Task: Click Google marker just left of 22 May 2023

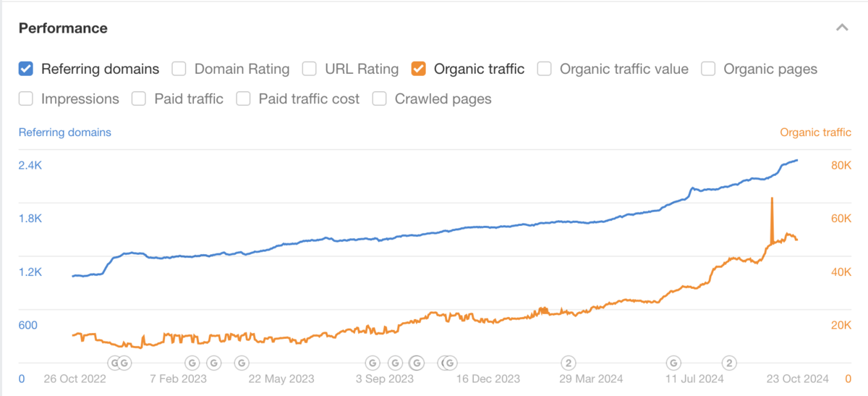Action: (x=242, y=363)
